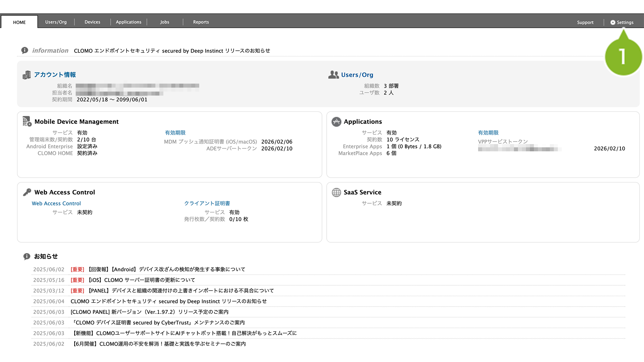
Task: Click the Web Access Control key icon
Action: 27,192
